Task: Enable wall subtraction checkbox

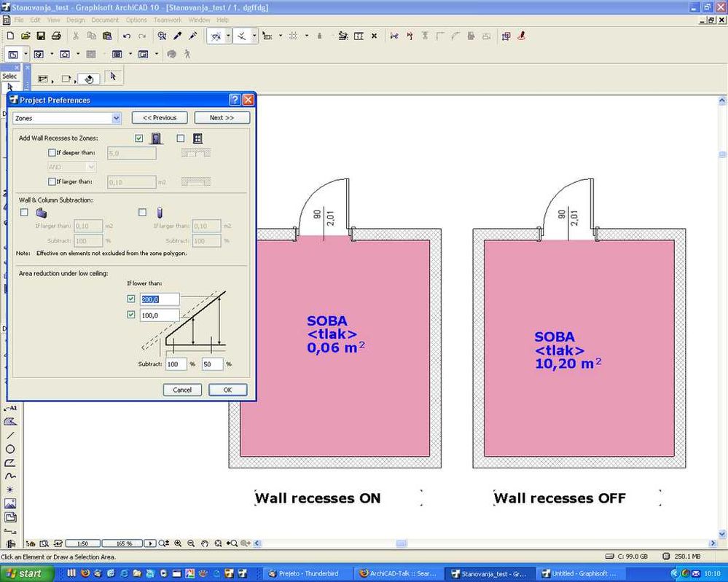Action: pyautogui.click(x=24, y=212)
